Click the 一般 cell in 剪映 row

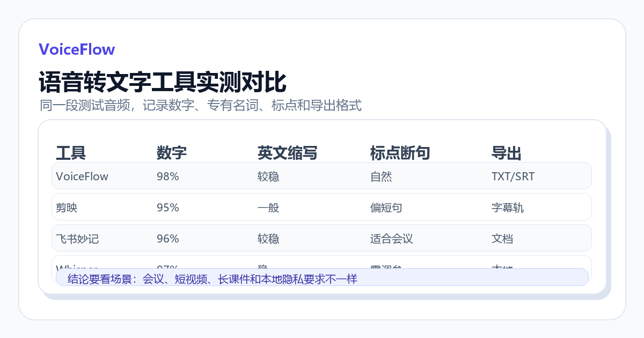[268, 207]
